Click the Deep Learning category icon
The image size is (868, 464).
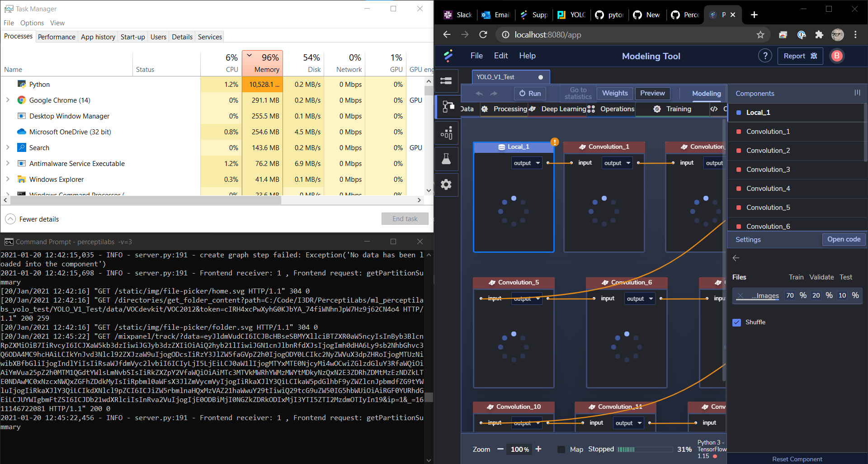point(532,109)
